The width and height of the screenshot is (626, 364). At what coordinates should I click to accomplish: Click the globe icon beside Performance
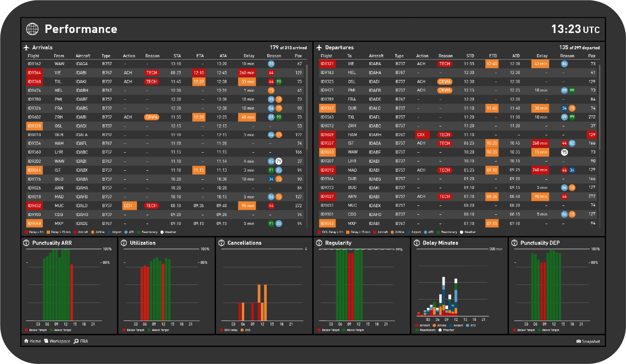[x=32, y=29]
